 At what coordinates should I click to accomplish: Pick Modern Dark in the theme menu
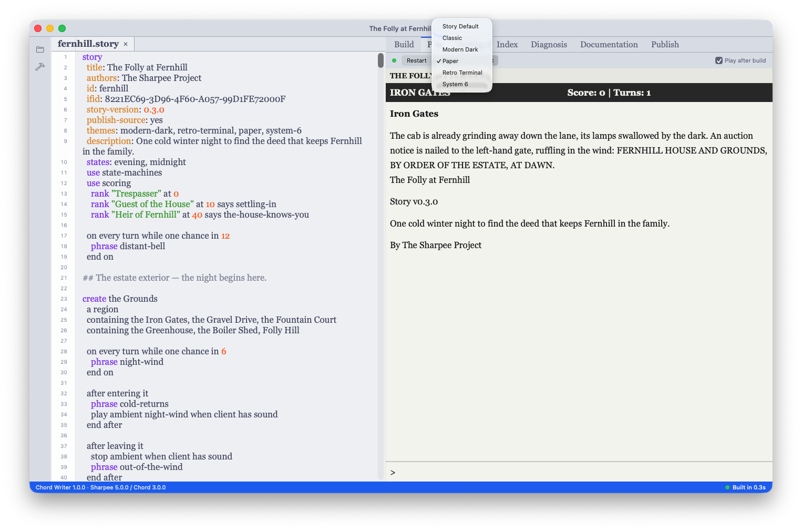click(460, 49)
